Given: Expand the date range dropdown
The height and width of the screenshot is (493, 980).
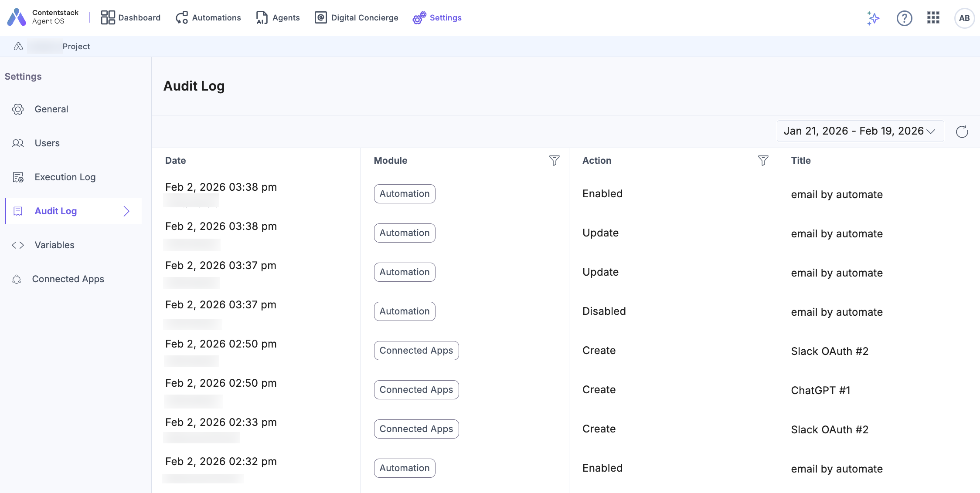Looking at the screenshot, I should tap(860, 131).
